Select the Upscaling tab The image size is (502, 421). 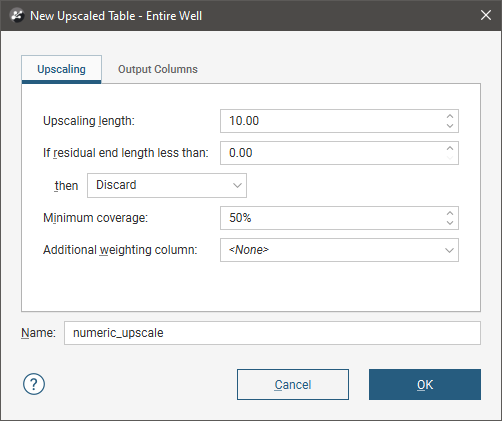point(61,69)
